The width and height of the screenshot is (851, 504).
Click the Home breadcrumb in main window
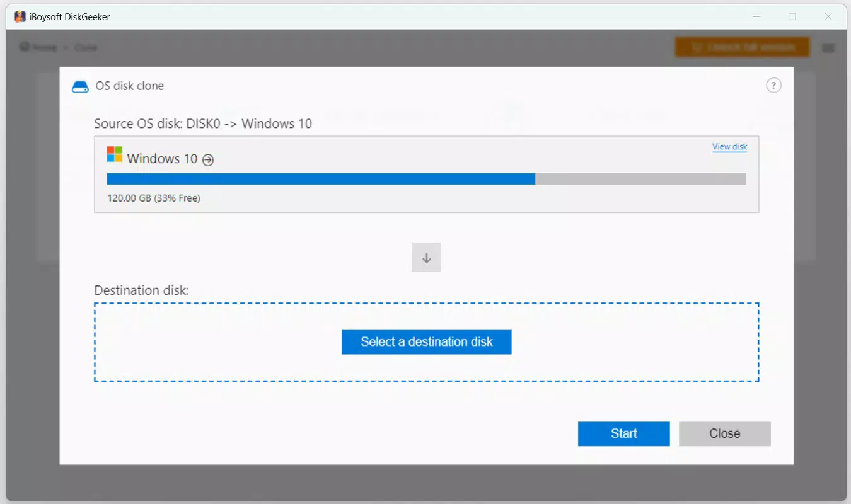coord(38,47)
